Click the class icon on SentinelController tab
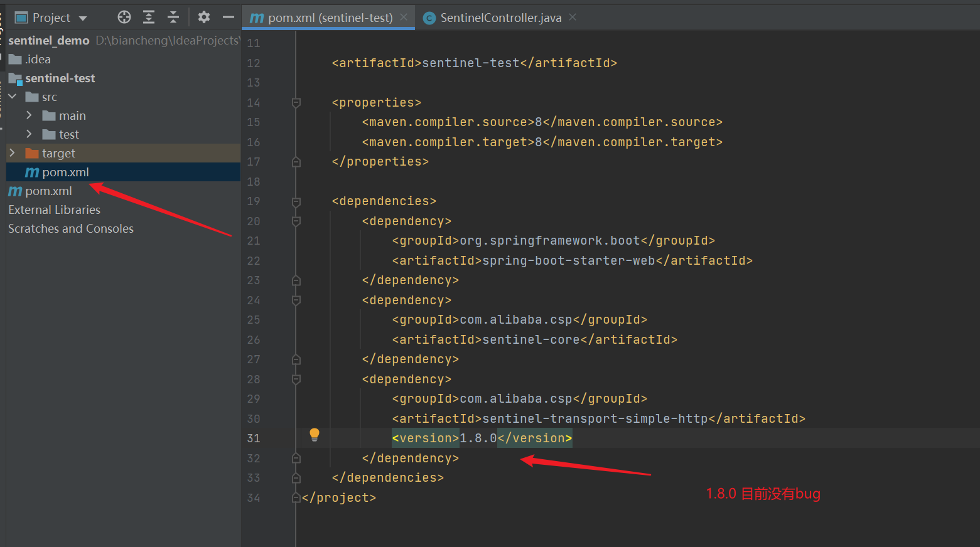Viewport: 980px width, 547px height. click(x=430, y=18)
